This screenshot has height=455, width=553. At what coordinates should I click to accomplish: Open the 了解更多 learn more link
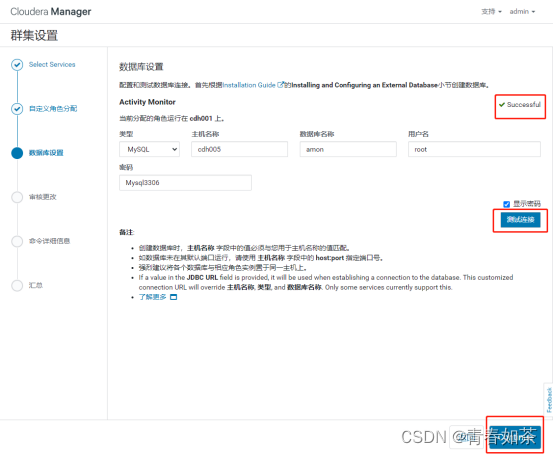(152, 297)
